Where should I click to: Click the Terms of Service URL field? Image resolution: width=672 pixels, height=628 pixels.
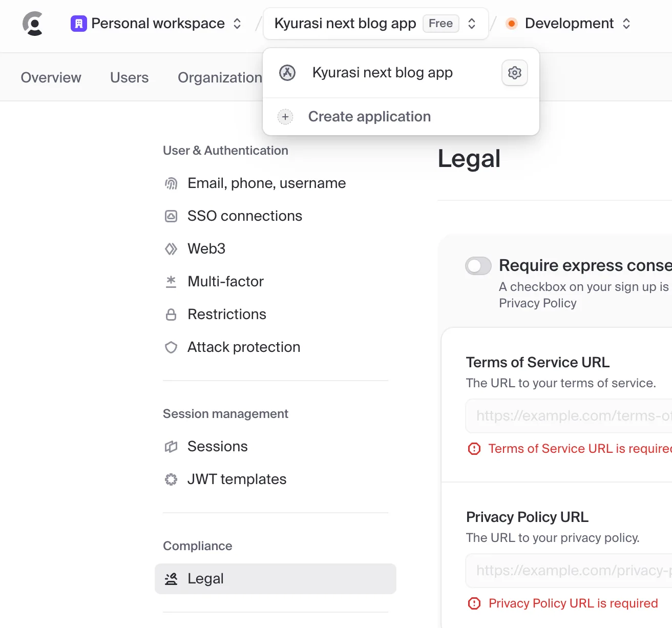tap(569, 416)
